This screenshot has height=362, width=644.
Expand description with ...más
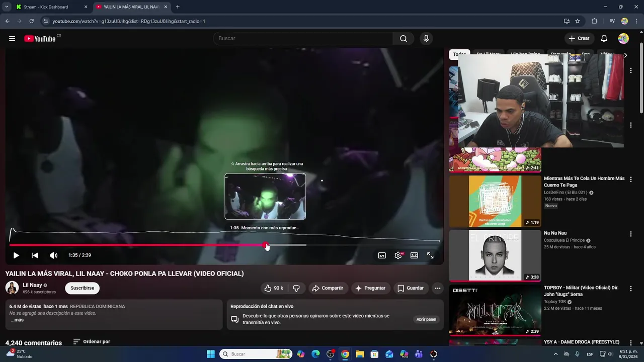17,320
